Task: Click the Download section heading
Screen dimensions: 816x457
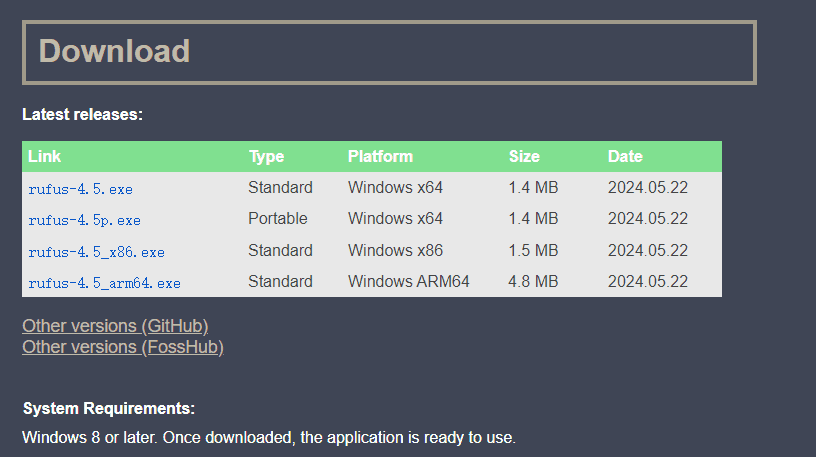Action: pyautogui.click(x=114, y=51)
